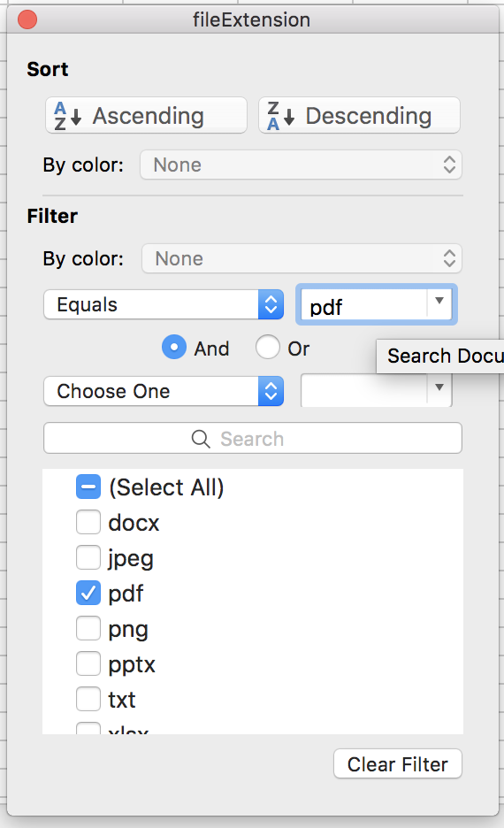Check the pptx checkbox

click(x=88, y=663)
